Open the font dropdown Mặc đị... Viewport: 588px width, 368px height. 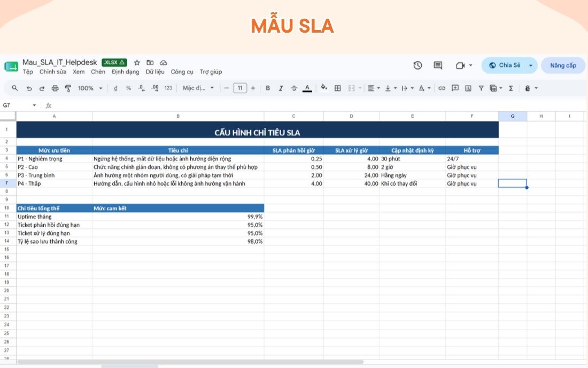(x=198, y=88)
